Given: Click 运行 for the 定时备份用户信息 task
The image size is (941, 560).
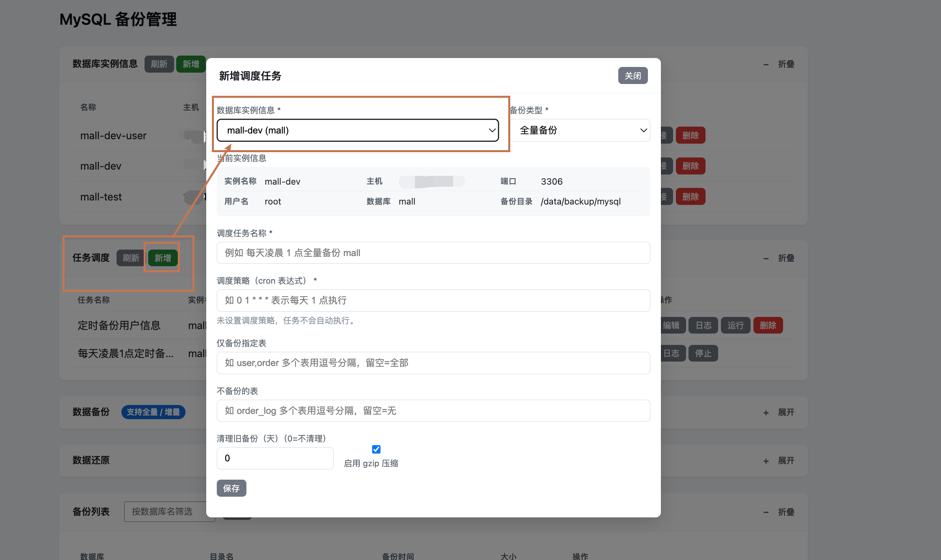Looking at the screenshot, I should 735,325.
